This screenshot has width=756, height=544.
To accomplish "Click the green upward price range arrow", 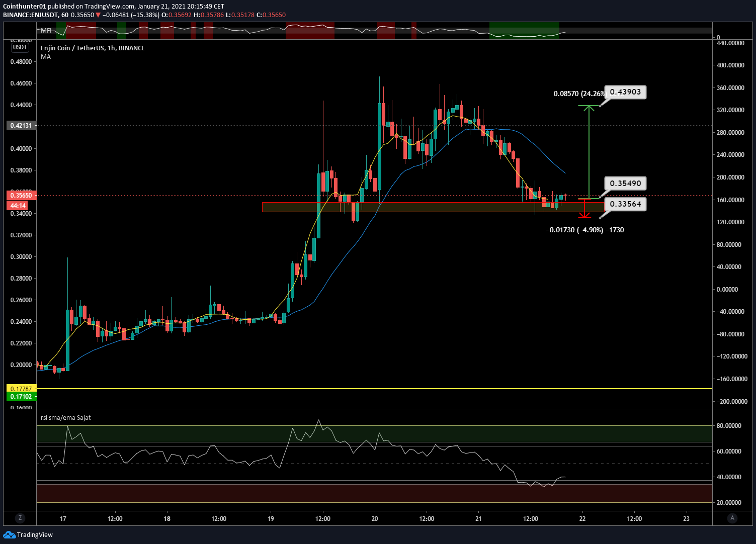I will [x=589, y=152].
